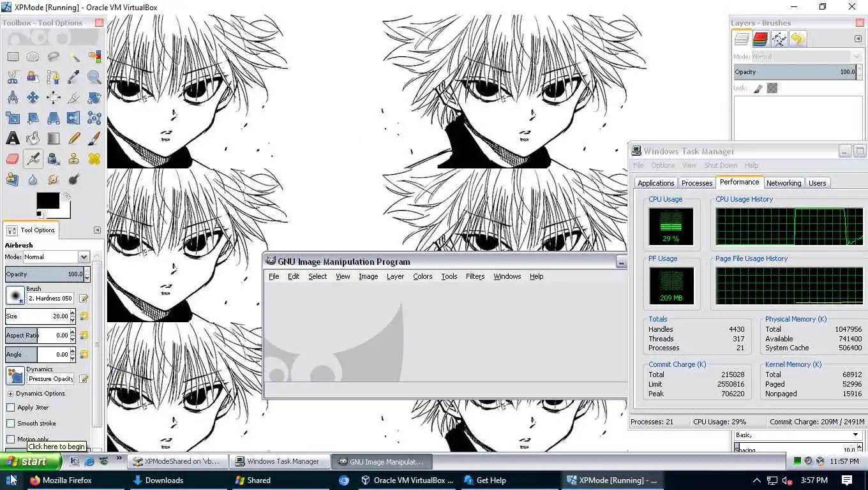868x490 pixels.
Task: Open the Colors menu in GIMP
Action: [x=423, y=276]
